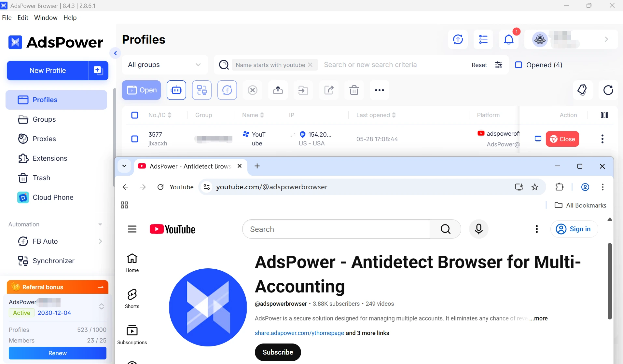Click the Open button in toolbar
The height and width of the screenshot is (364, 623).
point(141,90)
